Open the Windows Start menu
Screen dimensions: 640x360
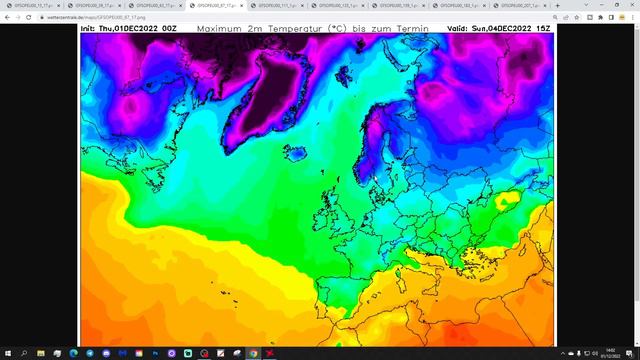point(8,353)
